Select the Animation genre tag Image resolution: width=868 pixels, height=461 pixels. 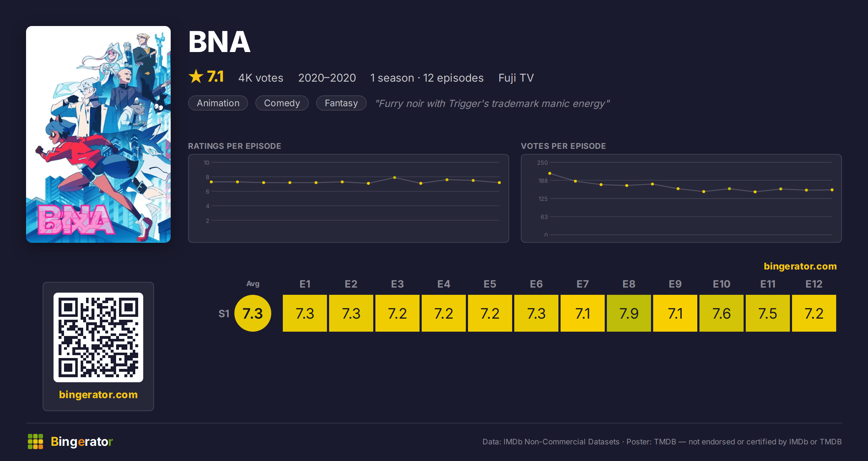click(218, 103)
